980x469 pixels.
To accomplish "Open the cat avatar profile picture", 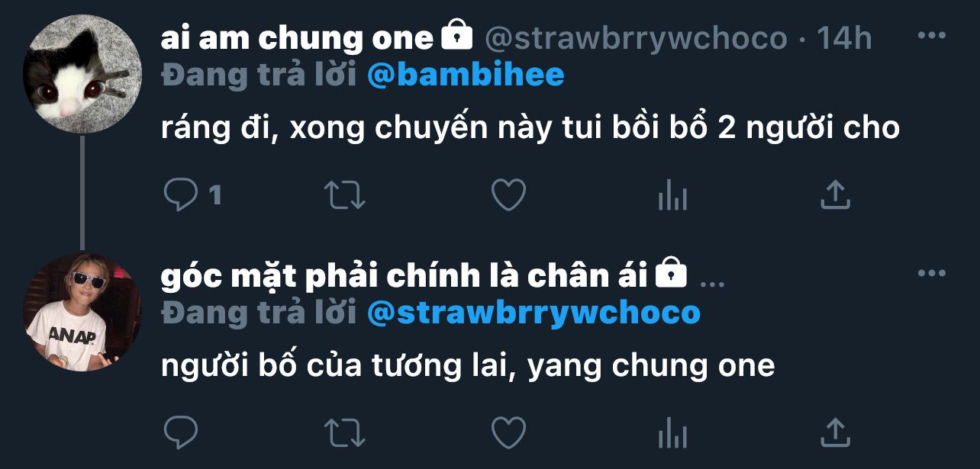I will click(82, 74).
